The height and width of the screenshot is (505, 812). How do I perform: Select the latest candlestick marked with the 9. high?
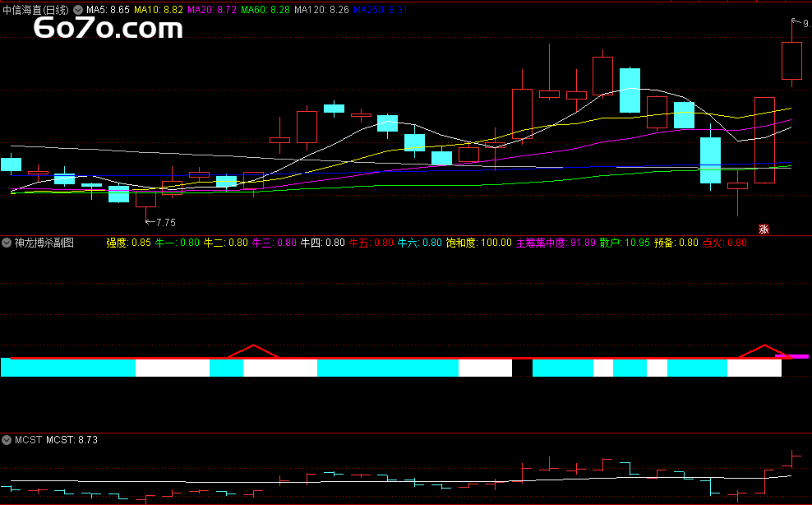tap(791, 59)
